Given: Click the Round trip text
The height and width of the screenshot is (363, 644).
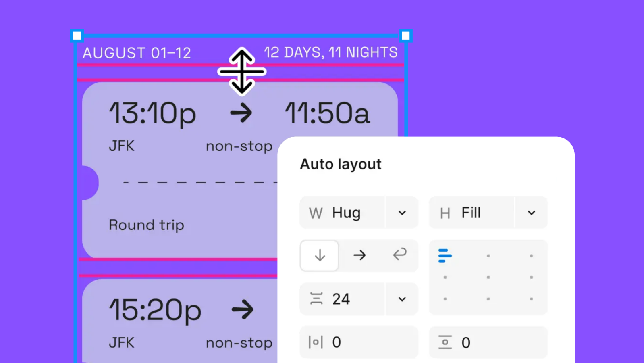Looking at the screenshot, I should (x=146, y=225).
